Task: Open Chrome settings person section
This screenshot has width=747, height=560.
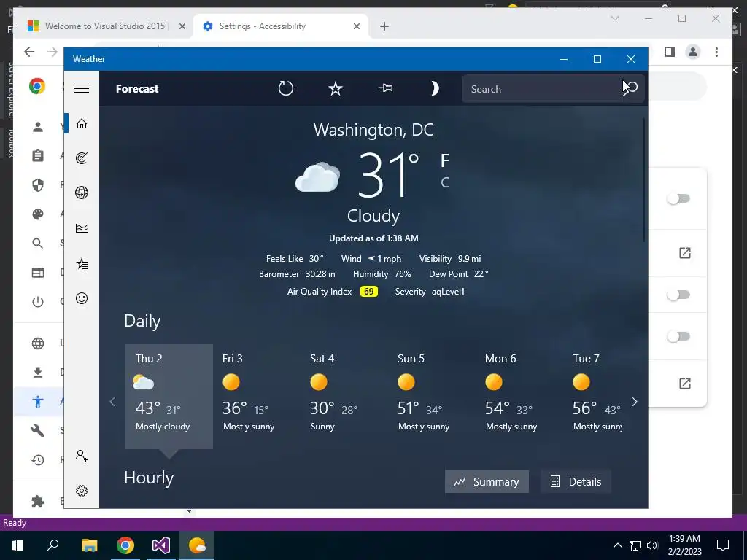Action: click(x=38, y=127)
